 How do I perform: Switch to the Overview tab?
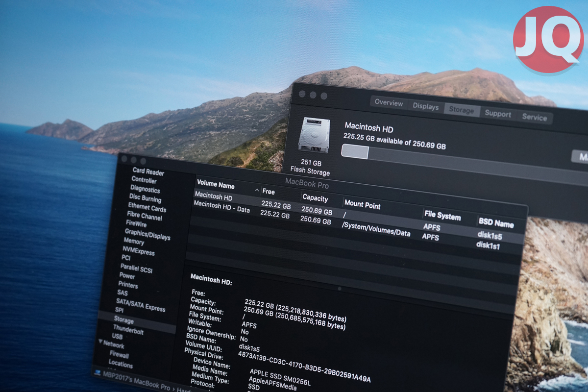(x=389, y=102)
